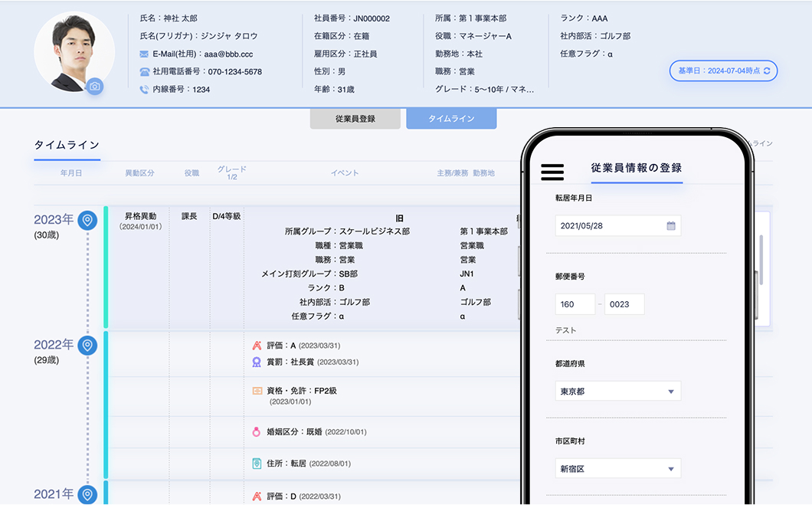Viewport: 812px width, 505px height.
Task: Click the 2021年 timeline location pin
Action: 87,494
